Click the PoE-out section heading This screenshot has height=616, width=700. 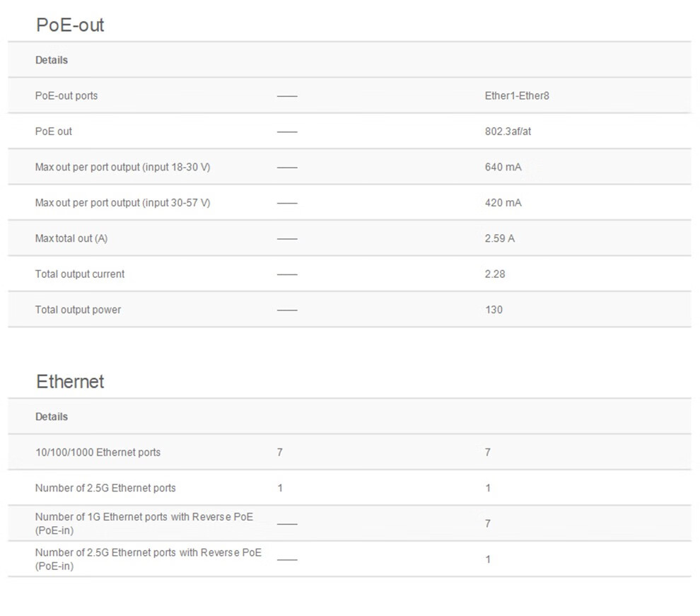[x=69, y=25]
